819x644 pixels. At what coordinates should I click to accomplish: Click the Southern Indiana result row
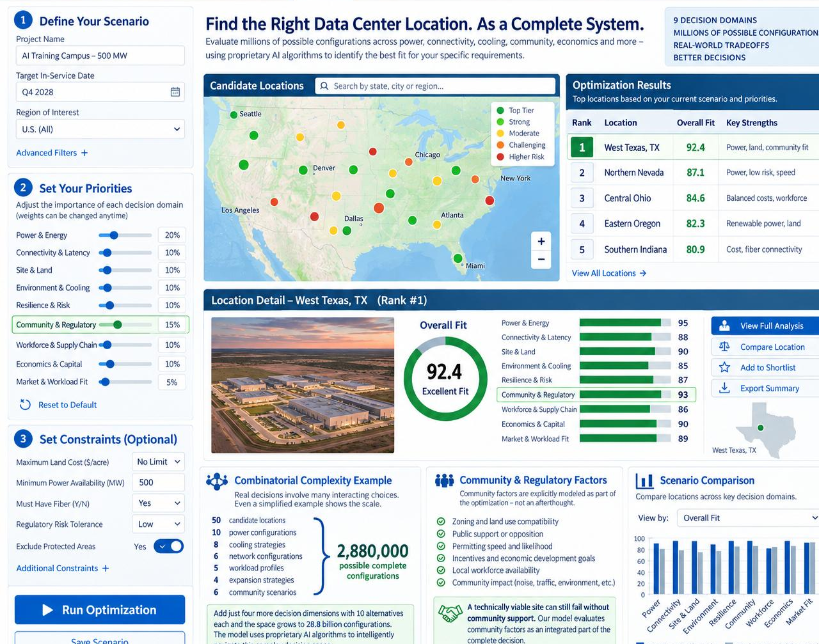pos(693,249)
